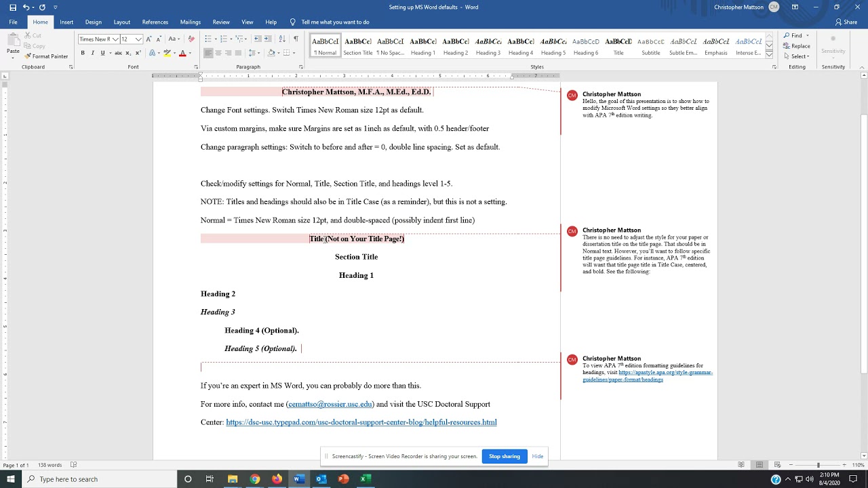Align text to the right

pyautogui.click(x=228, y=53)
